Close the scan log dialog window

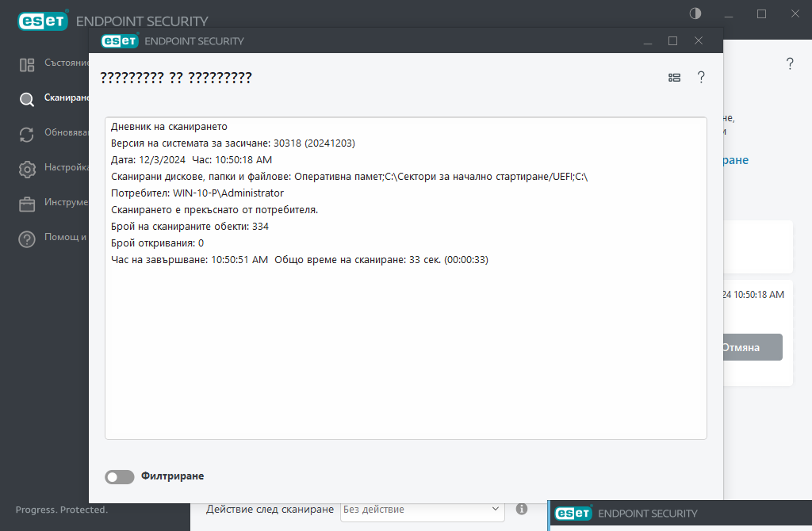tap(699, 40)
